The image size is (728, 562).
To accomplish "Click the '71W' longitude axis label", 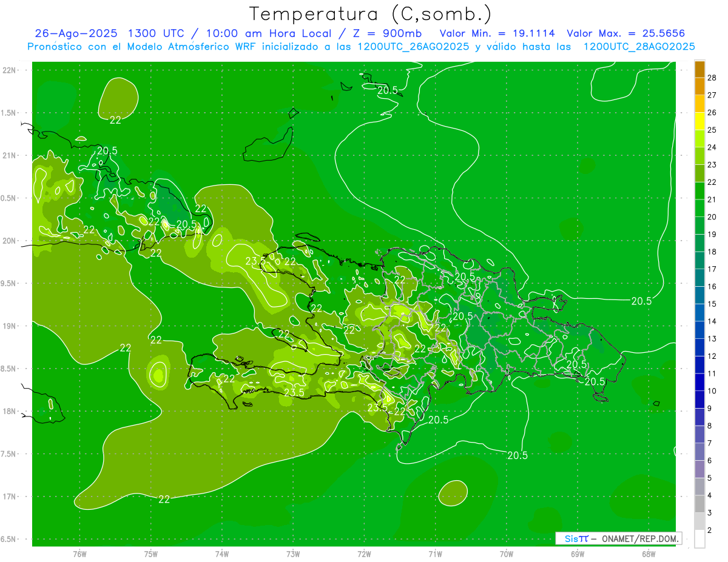I will click(435, 554).
